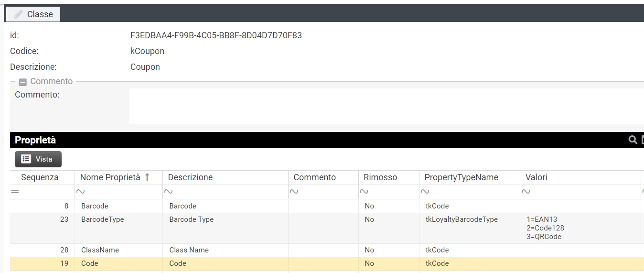The image size is (644, 273).
Task: Sort by the Sequenza column header
Action: pyautogui.click(x=40, y=177)
